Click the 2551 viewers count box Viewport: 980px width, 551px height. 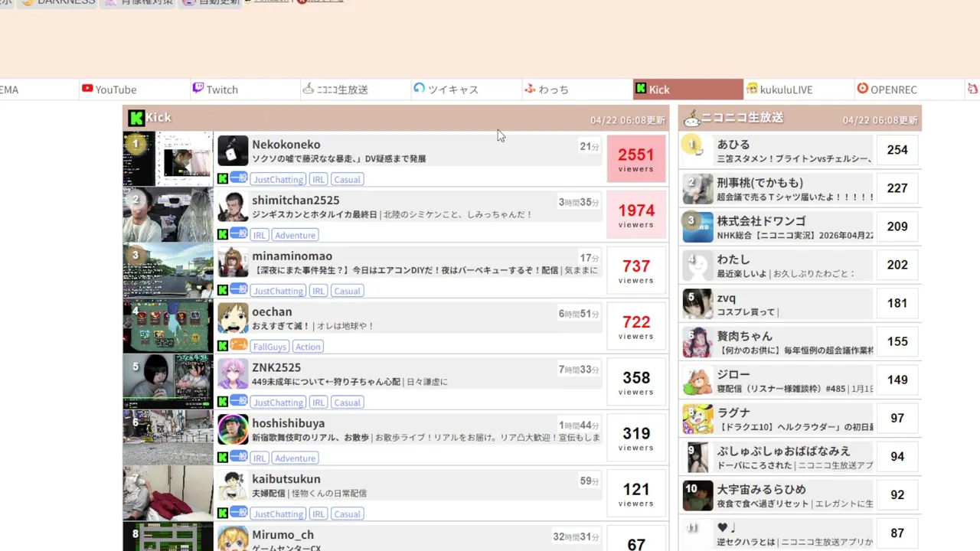[636, 159]
